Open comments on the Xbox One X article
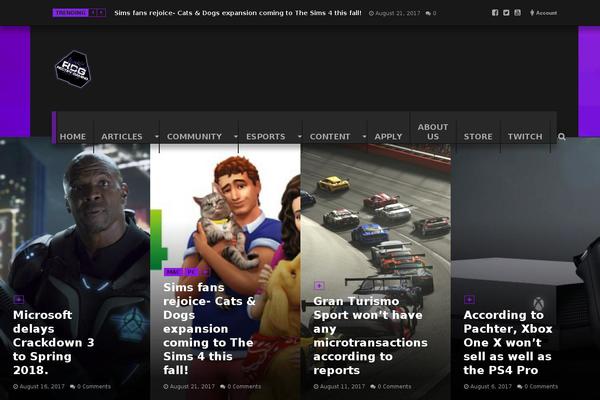Screen dimensions: 600x400 537,387
